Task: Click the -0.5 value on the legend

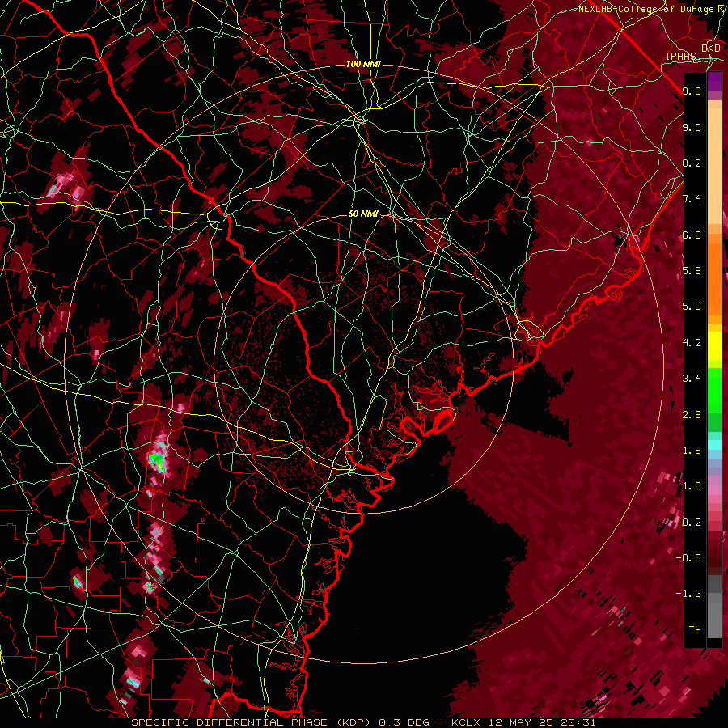Action: tap(688, 558)
